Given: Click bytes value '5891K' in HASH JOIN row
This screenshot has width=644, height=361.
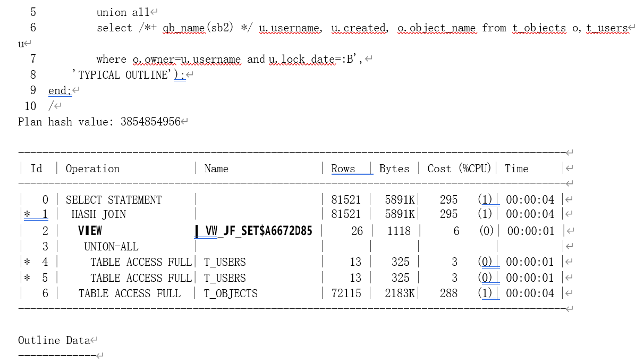Looking at the screenshot, I should coord(400,214).
